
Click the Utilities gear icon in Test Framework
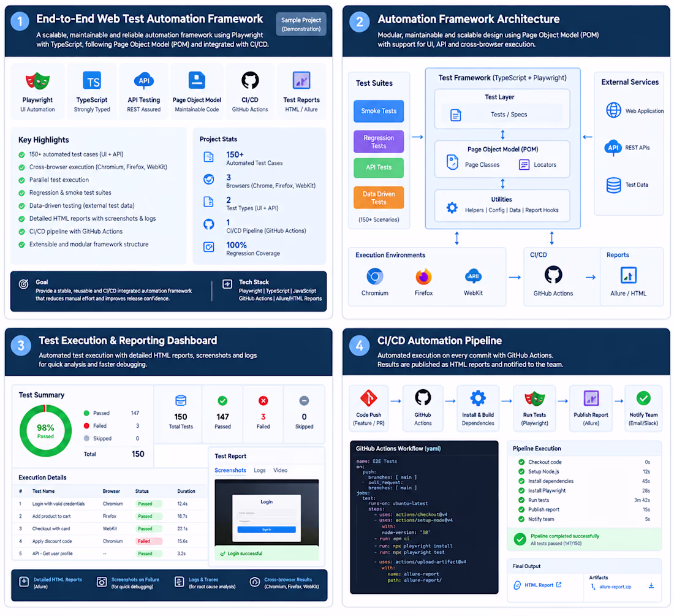[x=452, y=208]
